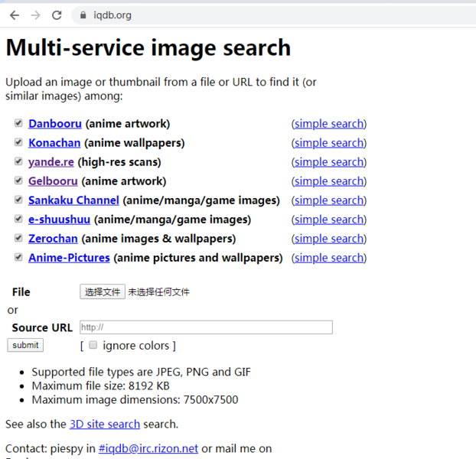This screenshot has height=459, width=476.
Task: Open the Konachan link
Action: click(54, 142)
